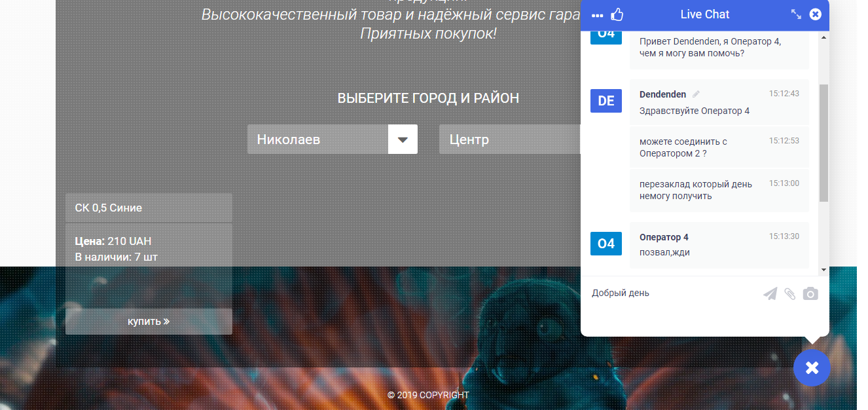This screenshot has width=868, height=410.
Task: Click the chat scroll down arrow
Action: pos(823,270)
